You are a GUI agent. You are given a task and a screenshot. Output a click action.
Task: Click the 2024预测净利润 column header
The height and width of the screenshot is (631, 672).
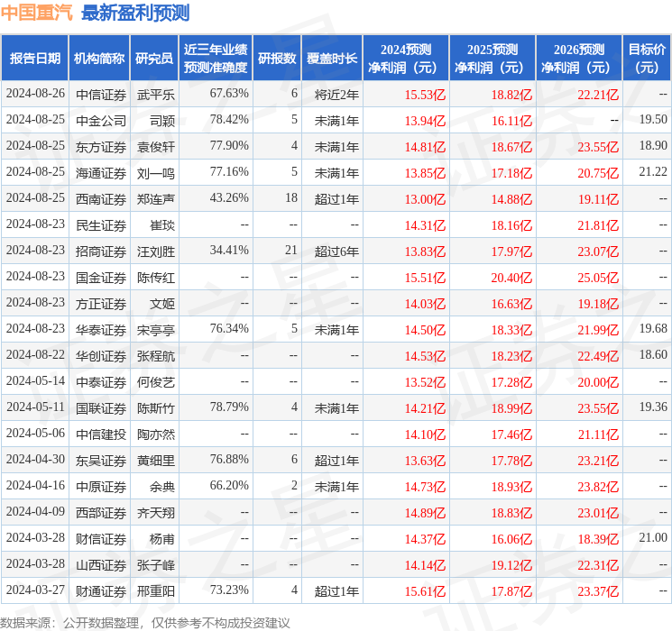406,59
